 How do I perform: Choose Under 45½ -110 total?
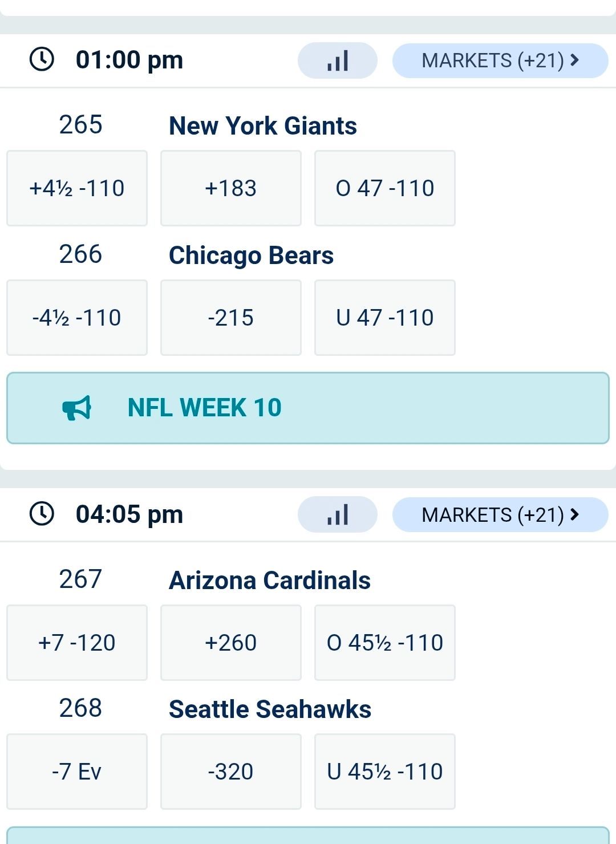click(384, 772)
